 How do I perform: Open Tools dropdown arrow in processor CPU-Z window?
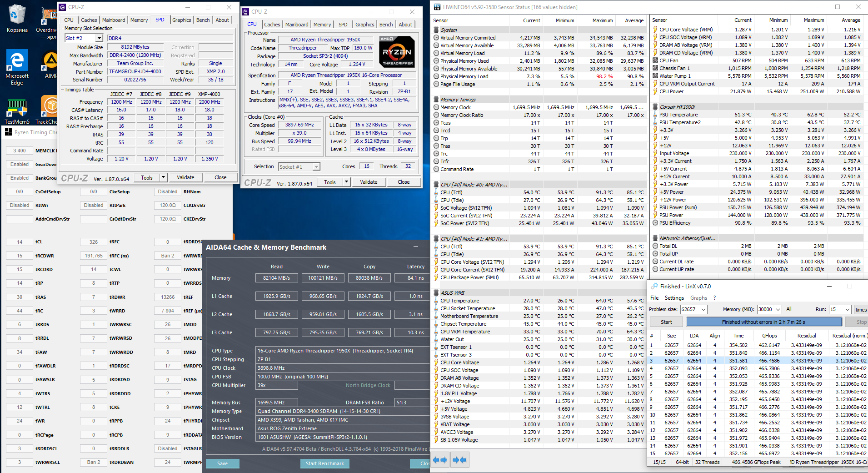tap(346, 181)
